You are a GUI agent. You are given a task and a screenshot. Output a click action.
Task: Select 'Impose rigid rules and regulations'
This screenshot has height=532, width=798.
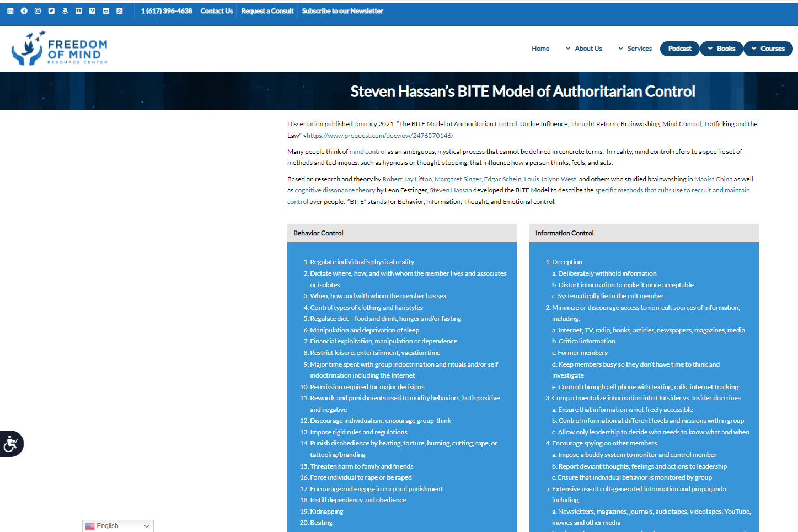point(358,432)
